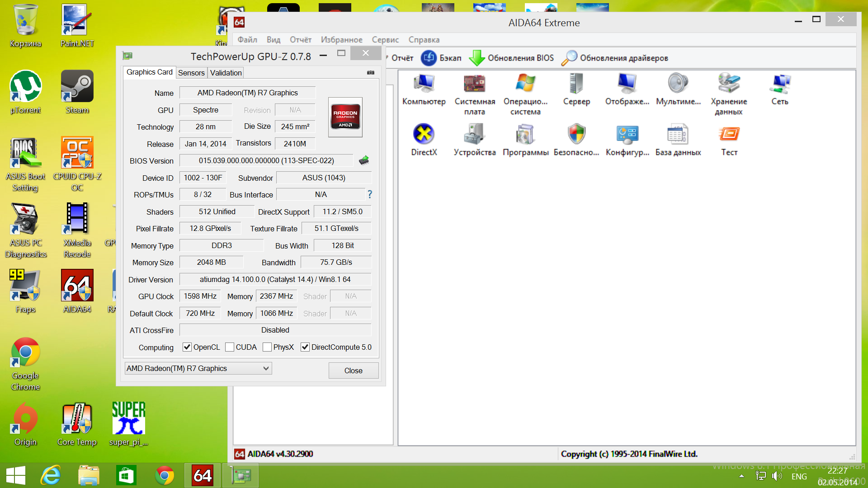
Task: Open Internet Explorer from the taskbar
Action: click(51, 475)
